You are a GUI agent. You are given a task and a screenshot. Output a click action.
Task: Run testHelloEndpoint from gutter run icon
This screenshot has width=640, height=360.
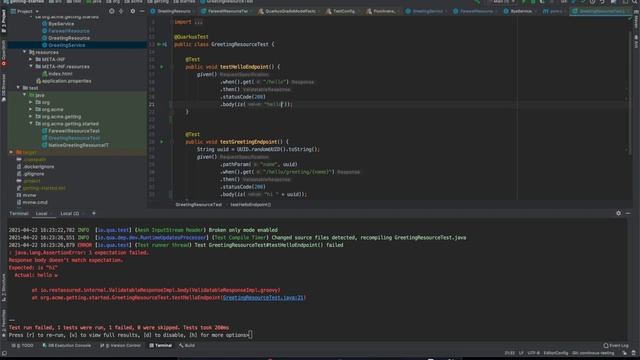(162, 67)
